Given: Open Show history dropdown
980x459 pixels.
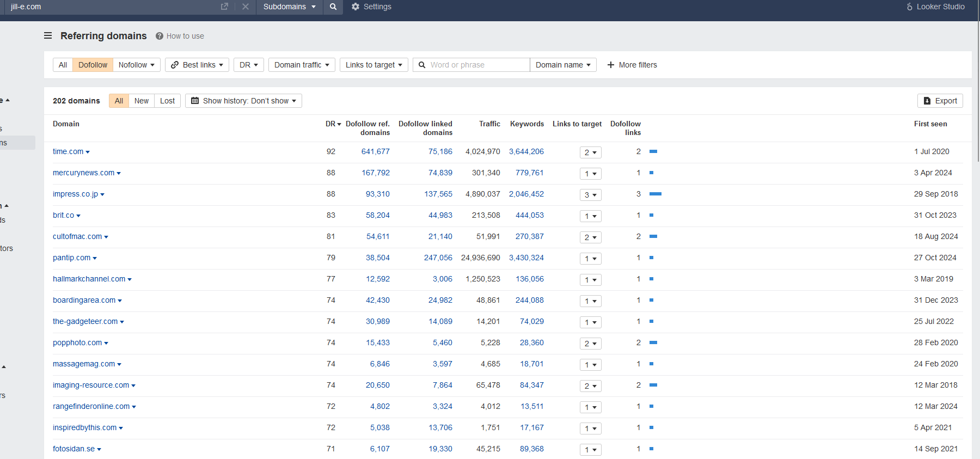Looking at the screenshot, I should (243, 101).
